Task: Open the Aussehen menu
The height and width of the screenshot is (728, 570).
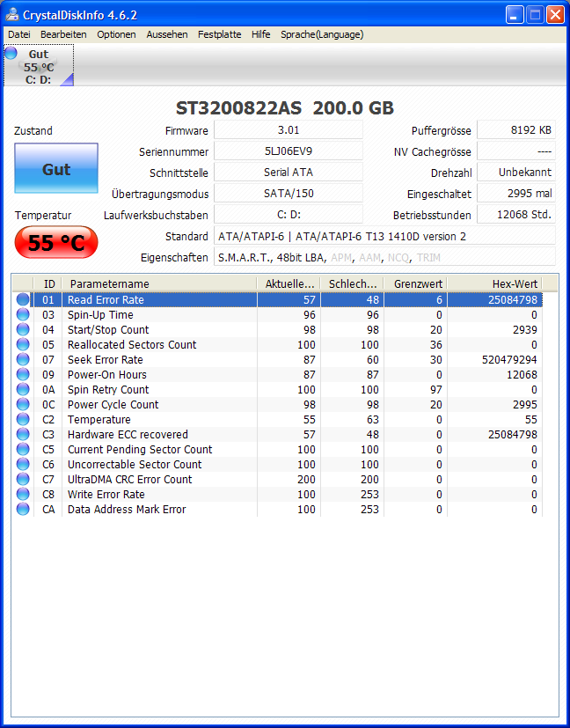Action: click(167, 34)
